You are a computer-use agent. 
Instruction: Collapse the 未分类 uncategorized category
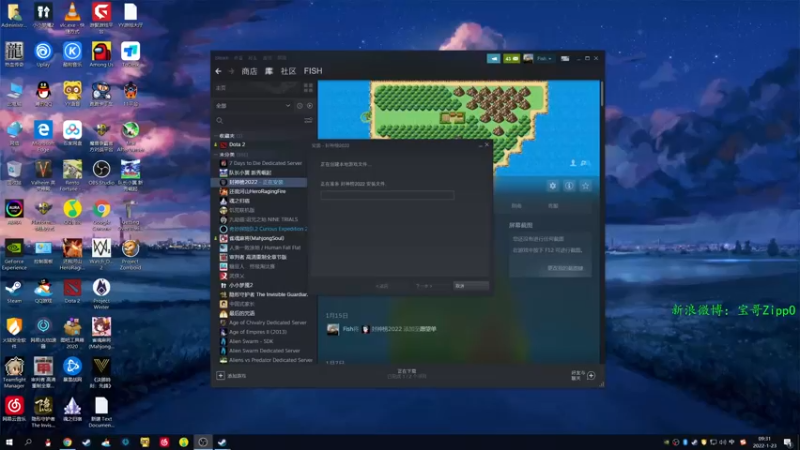216,154
